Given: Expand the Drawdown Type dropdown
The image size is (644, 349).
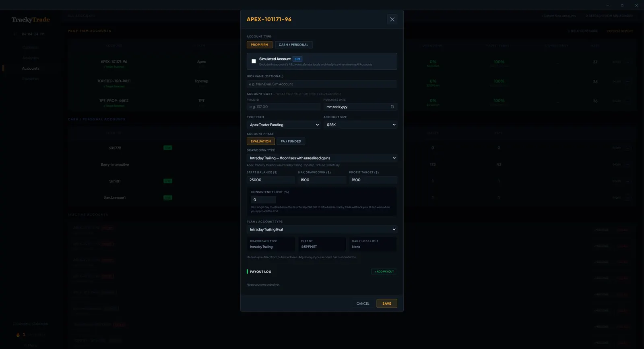Looking at the screenshot, I should pos(322,158).
